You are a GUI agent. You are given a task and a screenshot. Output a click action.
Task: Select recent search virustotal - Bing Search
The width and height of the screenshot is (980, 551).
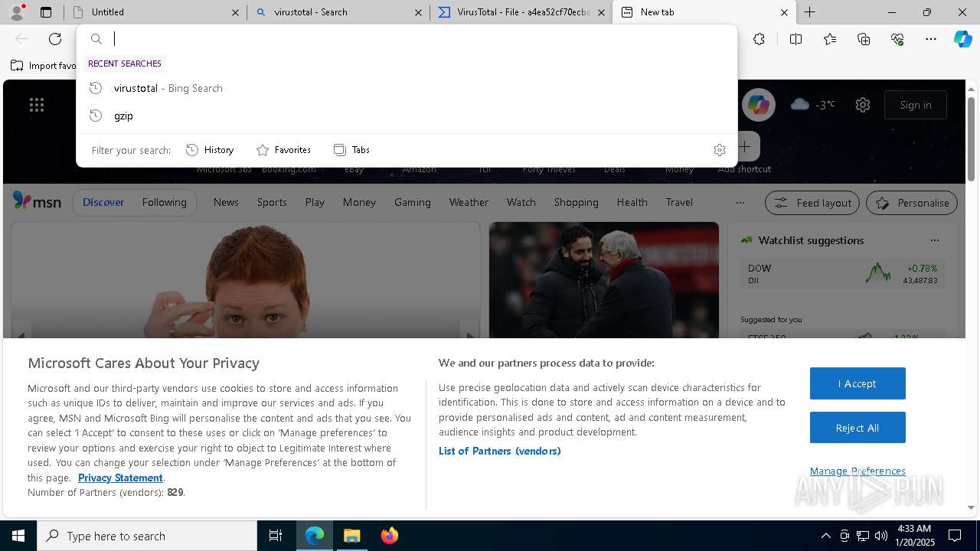pyautogui.click(x=407, y=88)
